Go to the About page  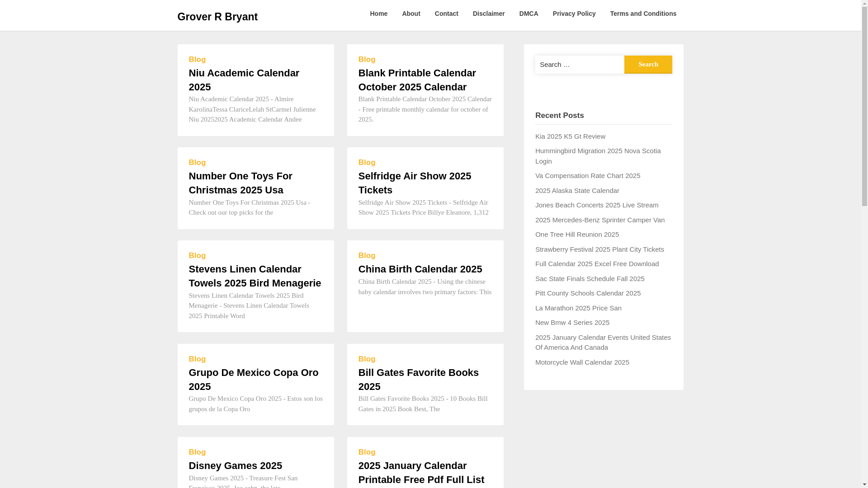click(x=411, y=14)
